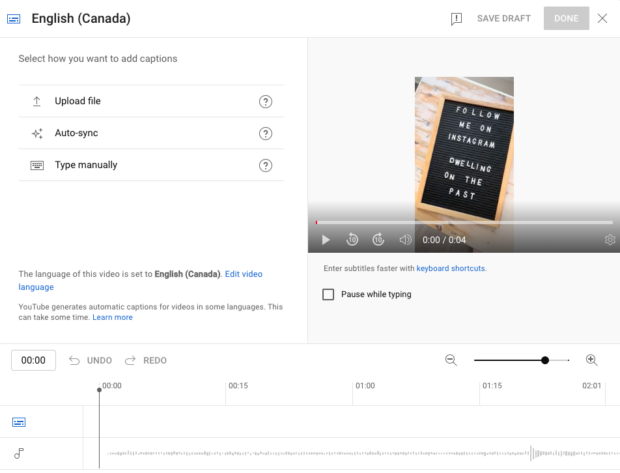Viewport: 620px width, 473px height.
Task: Open the Edit video language link
Action: 244,273
